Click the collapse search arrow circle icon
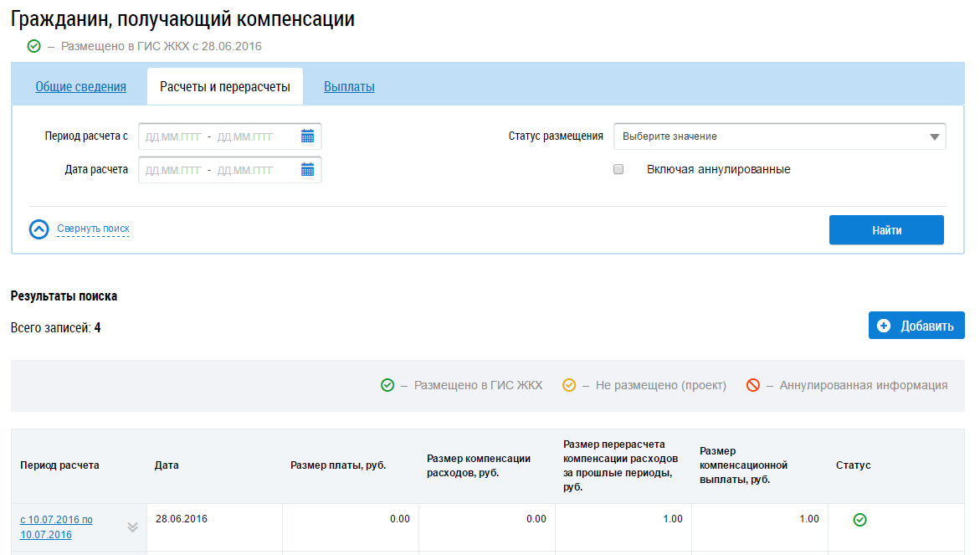Screen dimensions: 980x555 tap(39, 229)
